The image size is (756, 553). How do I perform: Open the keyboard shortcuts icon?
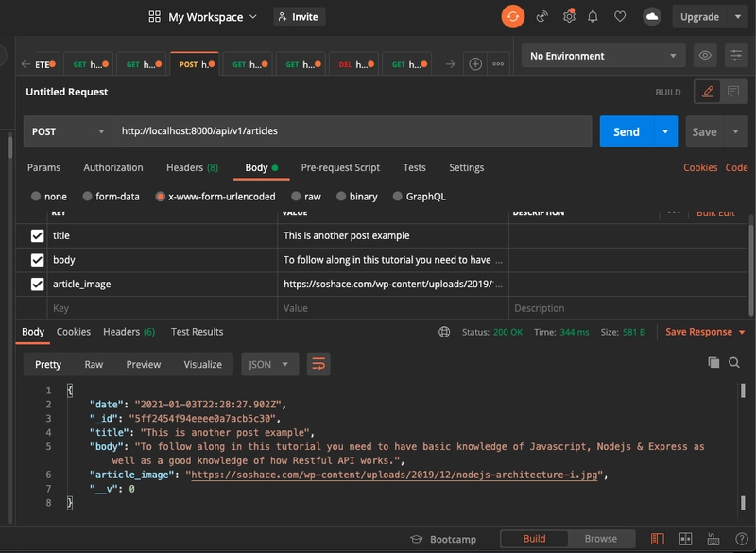[x=713, y=539]
